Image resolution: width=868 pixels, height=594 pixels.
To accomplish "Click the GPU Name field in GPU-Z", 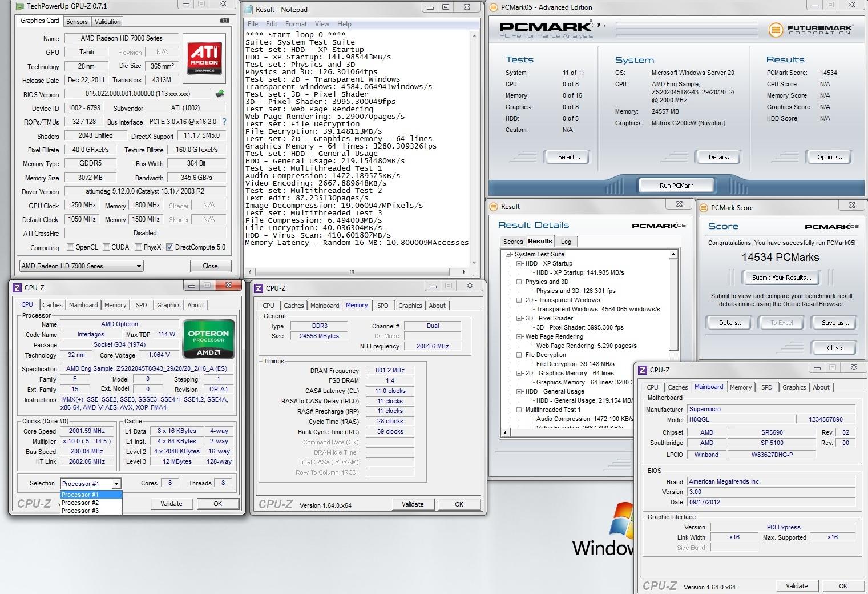I will 122,38.
